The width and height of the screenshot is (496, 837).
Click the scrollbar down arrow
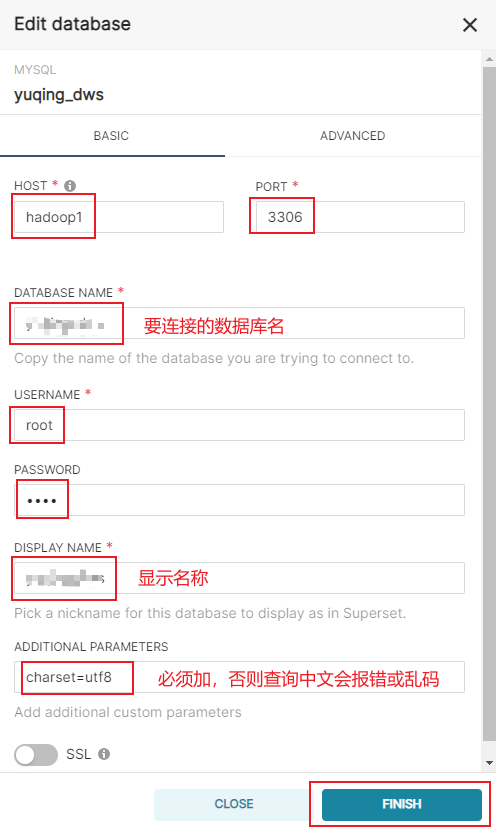click(489, 763)
